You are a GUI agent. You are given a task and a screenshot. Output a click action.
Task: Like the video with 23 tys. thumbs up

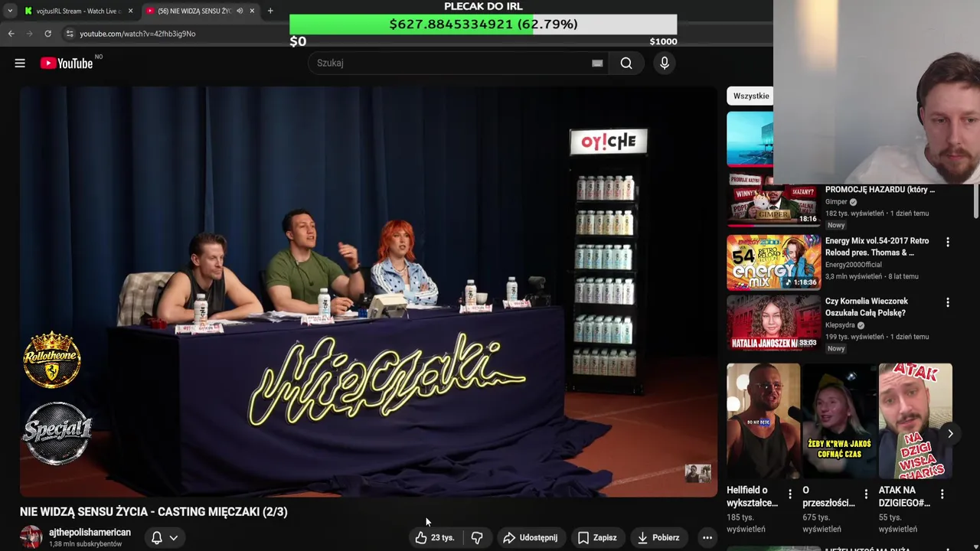435,538
